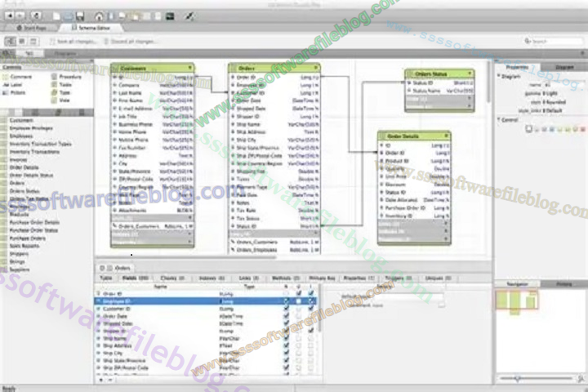The height and width of the screenshot is (392, 588).
Task: Click the home icon in the toolbar
Action: pyautogui.click(x=99, y=16)
